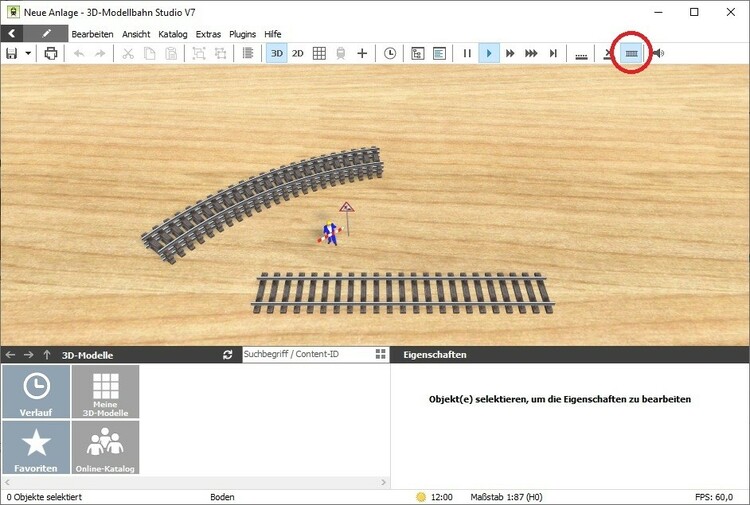Image resolution: width=750 pixels, height=505 pixels.
Task: Set simulation to triple fast-forward
Action: pyautogui.click(x=531, y=53)
